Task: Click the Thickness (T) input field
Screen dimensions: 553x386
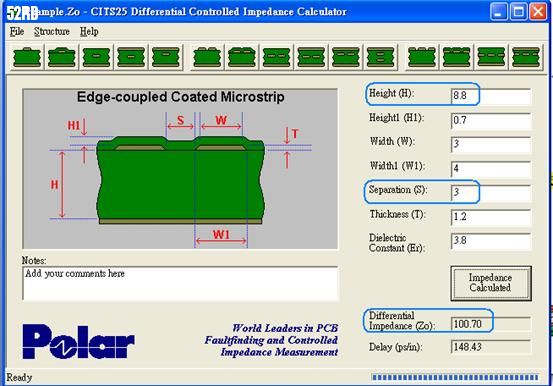Action: pos(491,217)
